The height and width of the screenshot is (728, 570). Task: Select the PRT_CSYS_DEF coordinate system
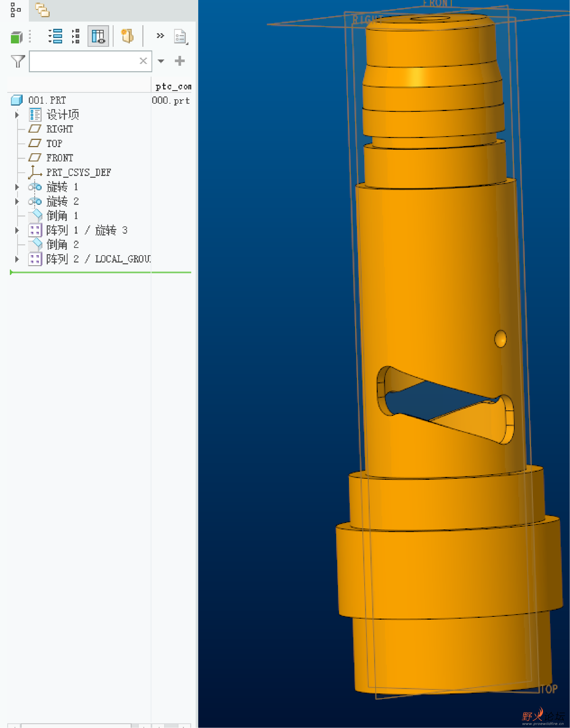(78, 173)
